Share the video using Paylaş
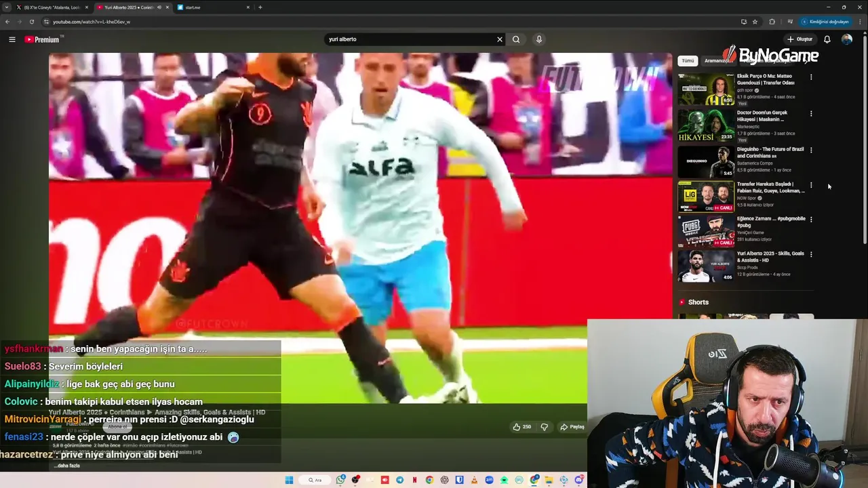Image resolution: width=868 pixels, height=488 pixels. coord(572,427)
